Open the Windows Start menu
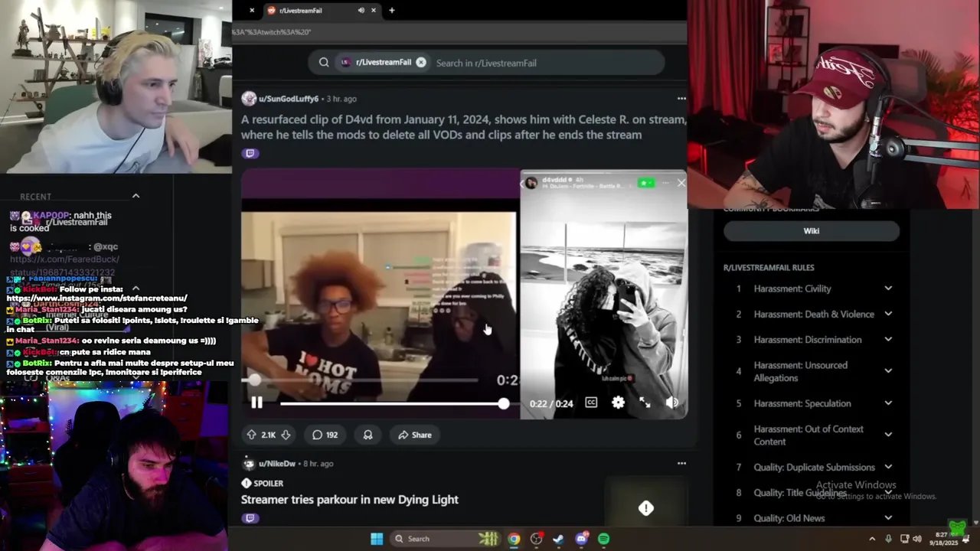The height and width of the screenshot is (551, 980). 377,539
